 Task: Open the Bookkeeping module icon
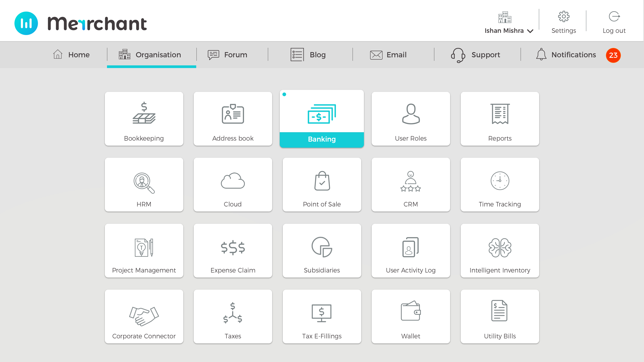[144, 113]
